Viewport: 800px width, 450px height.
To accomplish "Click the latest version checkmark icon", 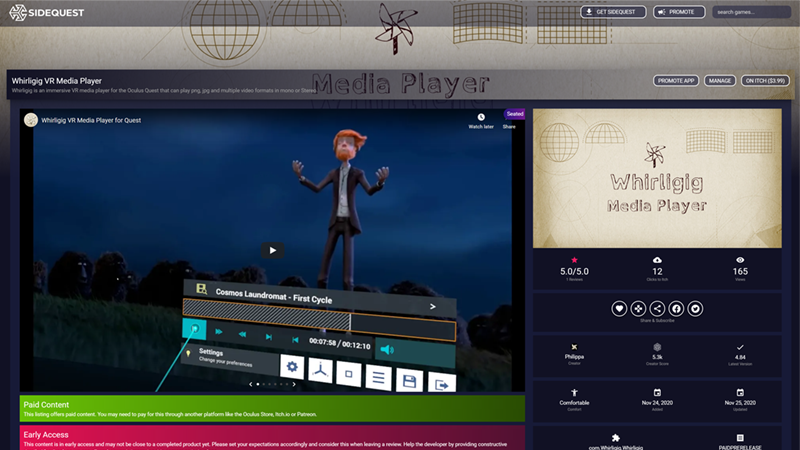I will tap(740, 347).
